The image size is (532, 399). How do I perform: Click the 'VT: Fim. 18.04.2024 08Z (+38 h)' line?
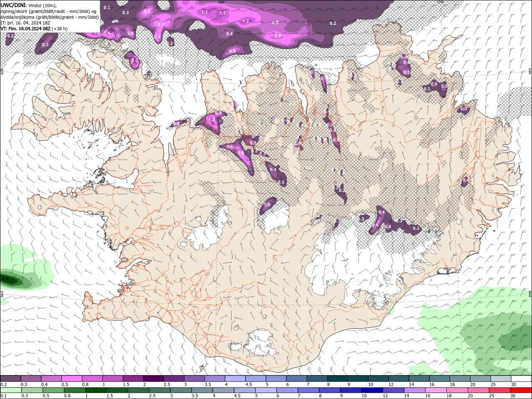pyautogui.click(x=34, y=29)
